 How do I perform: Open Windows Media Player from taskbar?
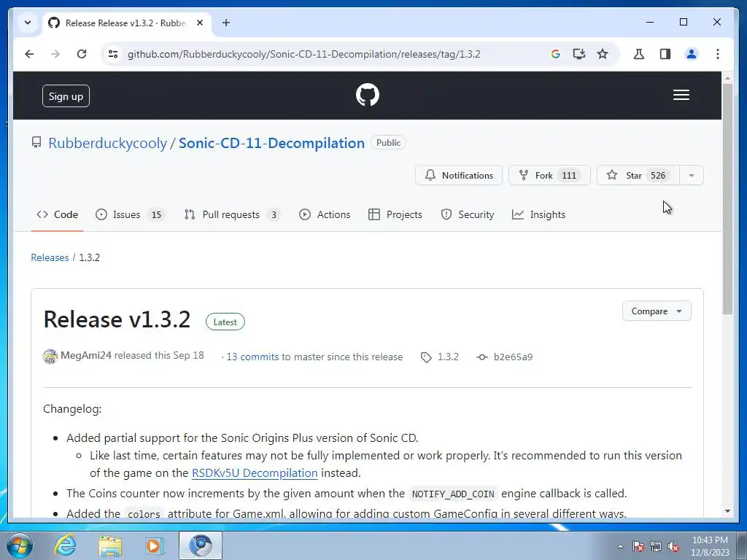tap(155, 545)
